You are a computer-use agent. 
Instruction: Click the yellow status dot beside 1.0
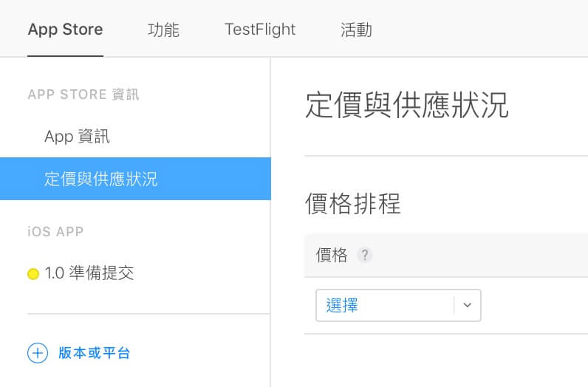coord(33,274)
